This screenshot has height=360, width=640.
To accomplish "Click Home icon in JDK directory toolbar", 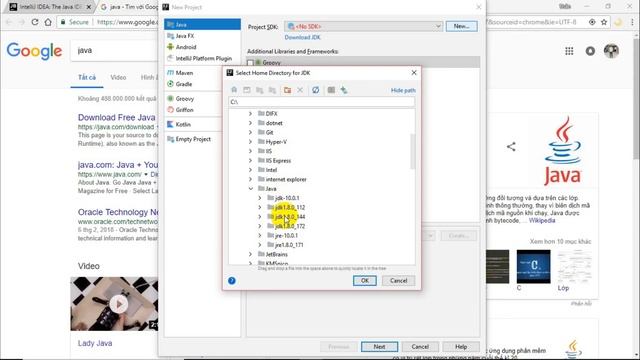I will click(x=234, y=90).
